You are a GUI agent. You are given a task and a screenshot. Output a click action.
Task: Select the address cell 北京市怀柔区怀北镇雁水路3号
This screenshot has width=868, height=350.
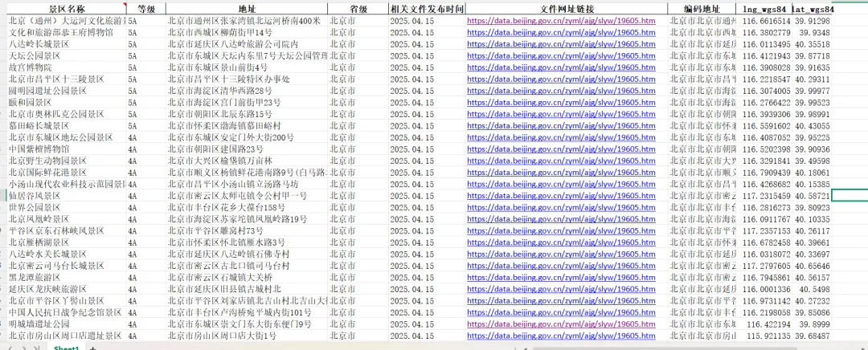pyautogui.click(x=247, y=242)
